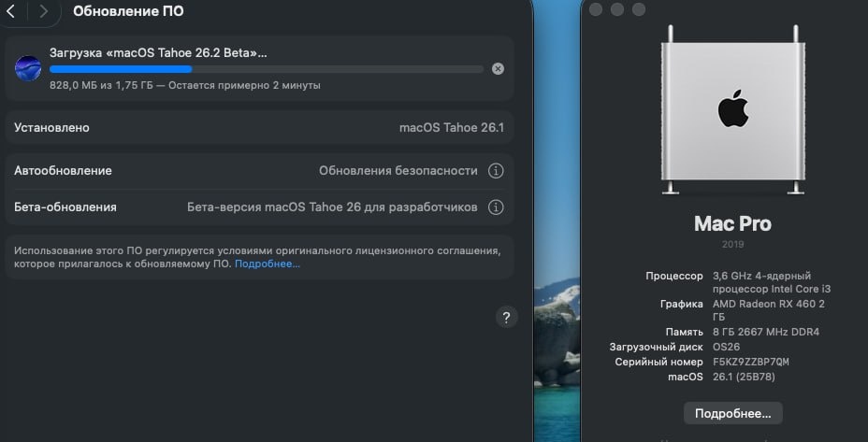This screenshot has height=442, width=868.
Task: Go forward with the right chevron arrow
Action: coord(43,10)
